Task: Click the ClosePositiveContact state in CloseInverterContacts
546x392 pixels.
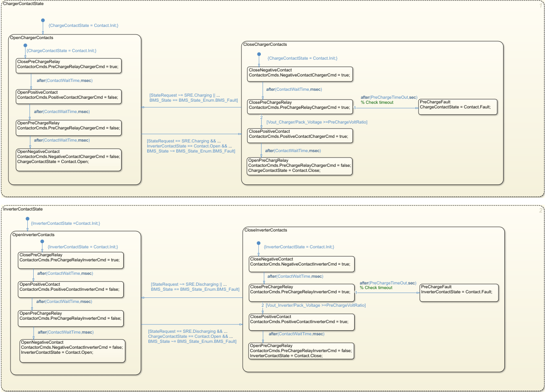Action: tap(301, 322)
